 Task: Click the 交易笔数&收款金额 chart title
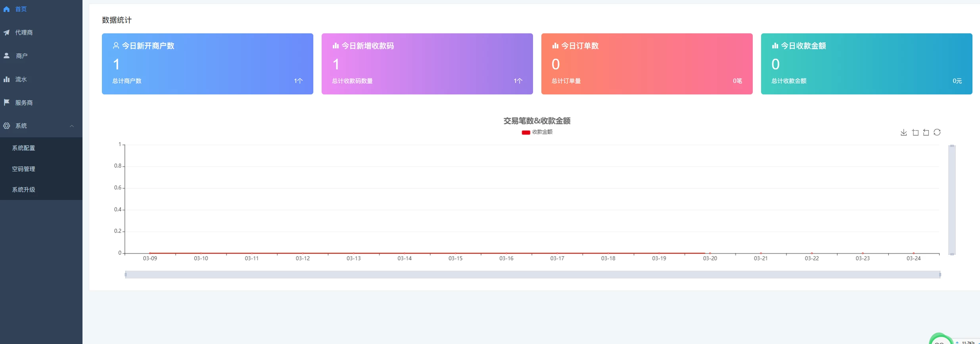(x=537, y=121)
